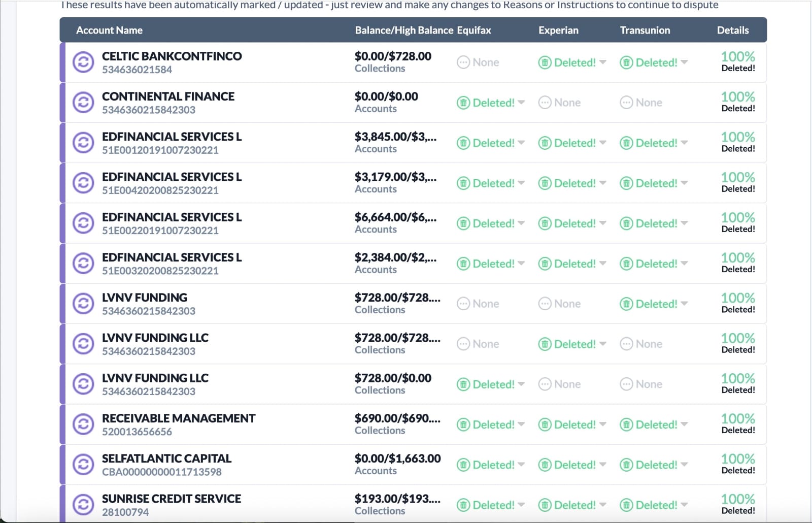The width and height of the screenshot is (812, 523).
Task: Expand the Experian Deleted dropdown for CELTIC BANKCONTFINCO
Action: pyautogui.click(x=603, y=62)
